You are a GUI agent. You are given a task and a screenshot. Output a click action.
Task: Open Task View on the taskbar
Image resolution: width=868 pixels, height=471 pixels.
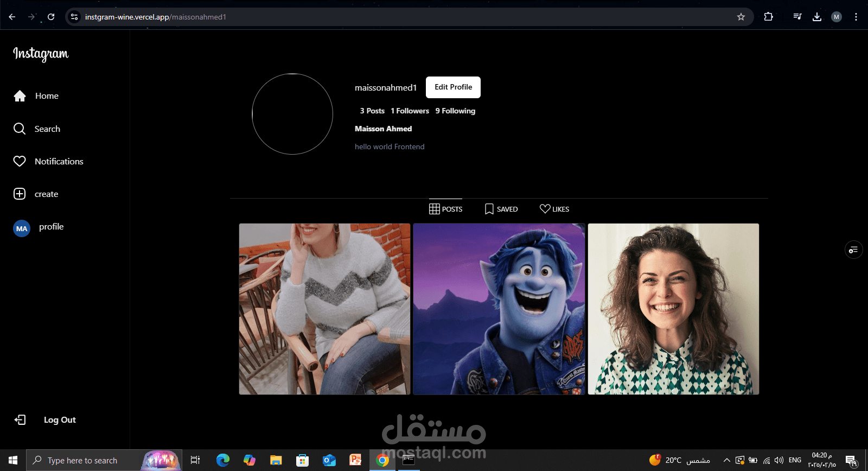195,460
